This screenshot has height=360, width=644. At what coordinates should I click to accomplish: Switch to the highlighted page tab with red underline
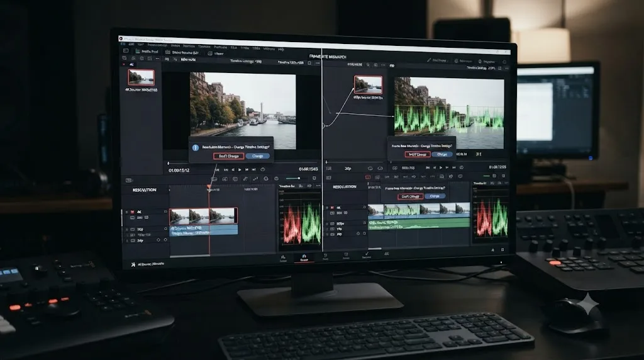click(x=304, y=257)
